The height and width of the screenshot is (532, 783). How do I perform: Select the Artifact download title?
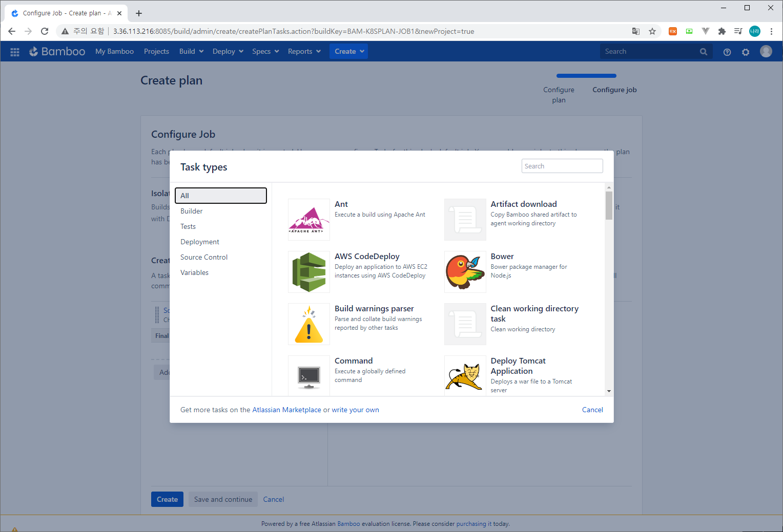[x=524, y=204]
